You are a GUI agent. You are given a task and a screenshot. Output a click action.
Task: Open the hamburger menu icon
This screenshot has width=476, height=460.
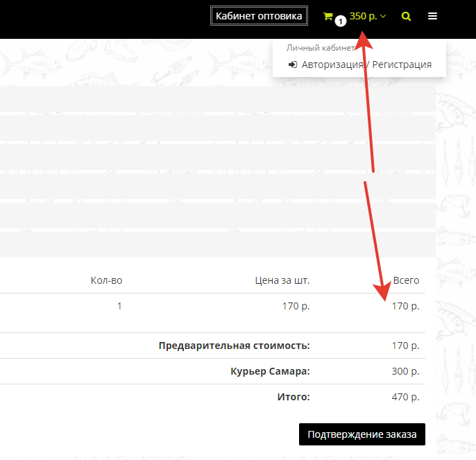pyautogui.click(x=432, y=16)
